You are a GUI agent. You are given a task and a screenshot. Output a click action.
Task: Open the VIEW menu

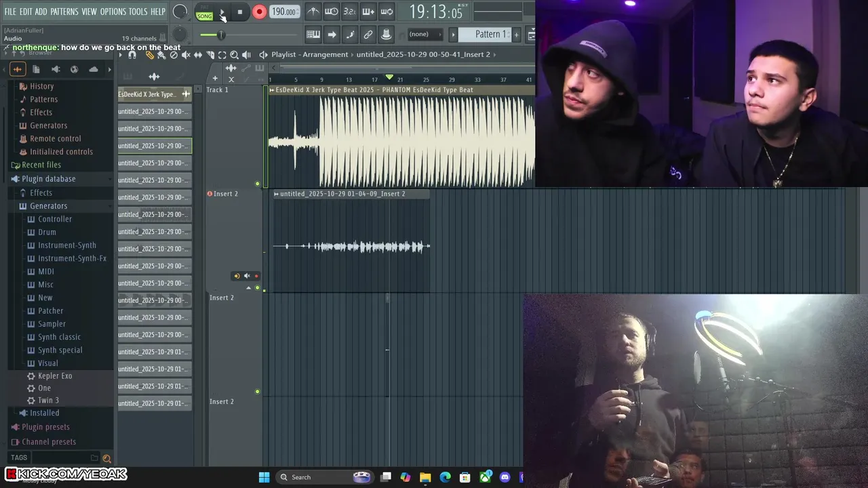(x=90, y=12)
